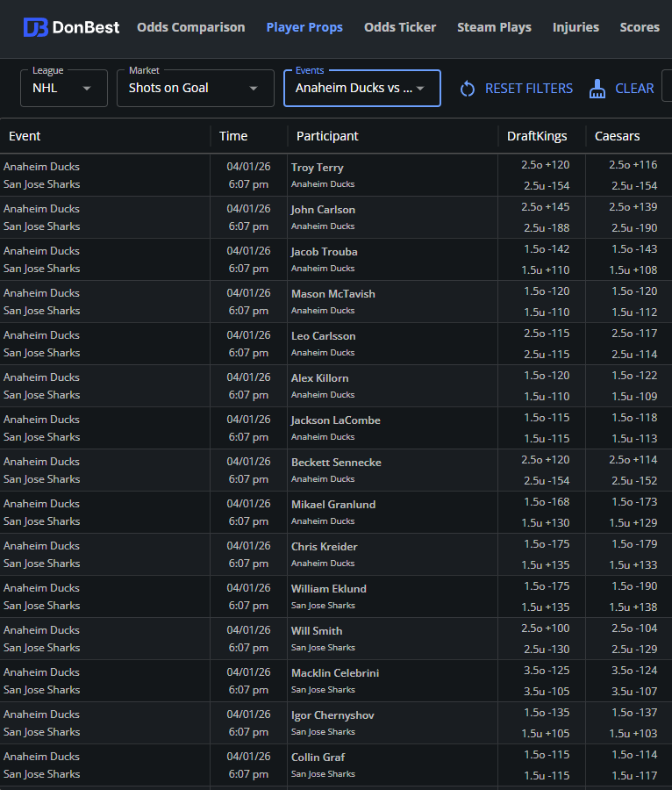Image resolution: width=672 pixels, height=790 pixels.
Task: Select participant Beckett Sennecke
Action: pos(336,463)
